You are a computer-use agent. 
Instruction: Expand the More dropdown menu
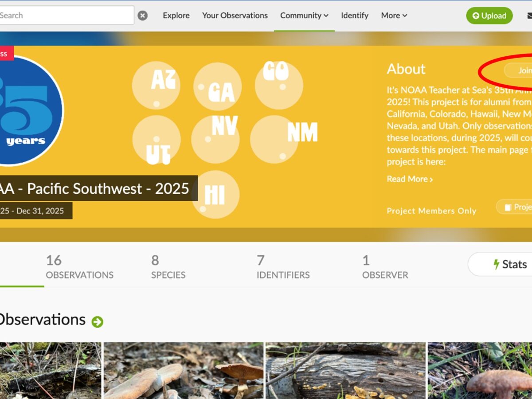[394, 16]
